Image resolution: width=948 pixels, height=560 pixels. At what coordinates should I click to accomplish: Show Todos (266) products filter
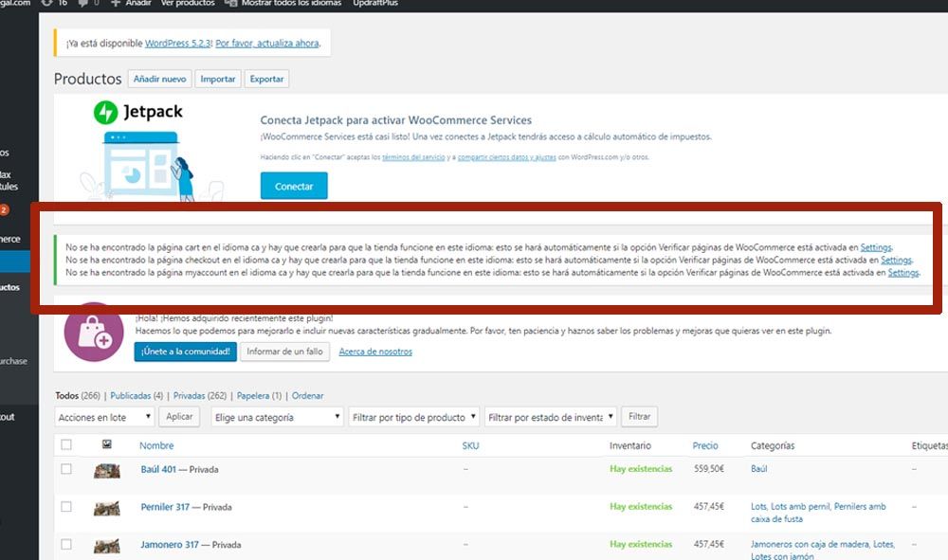click(x=78, y=396)
